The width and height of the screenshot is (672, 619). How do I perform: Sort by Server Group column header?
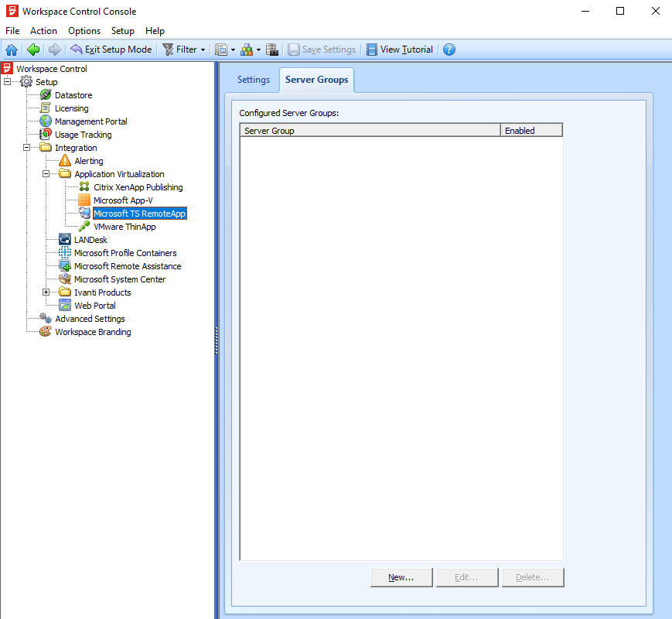[370, 131]
